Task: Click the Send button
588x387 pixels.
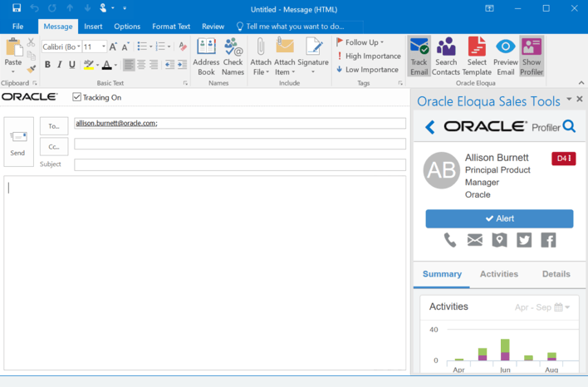Action: pyautogui.click(x=18, y=142)
